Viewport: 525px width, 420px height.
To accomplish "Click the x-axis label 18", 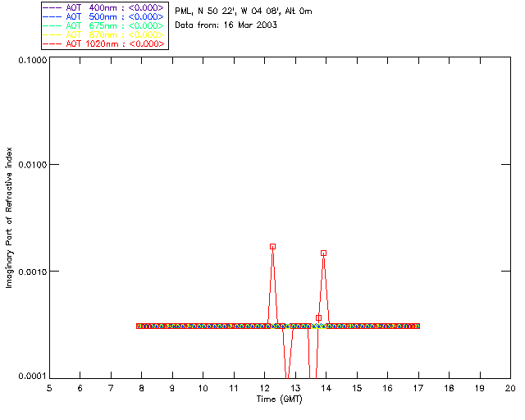I will pos(449,388).
